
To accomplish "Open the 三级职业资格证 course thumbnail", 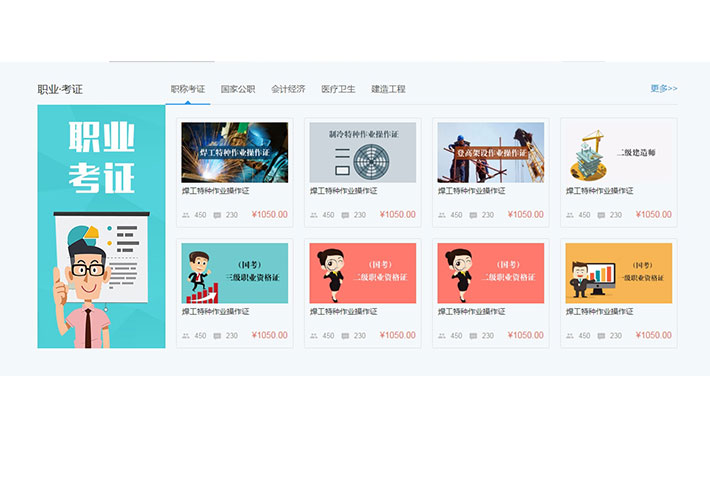I will tap(234, 273).
